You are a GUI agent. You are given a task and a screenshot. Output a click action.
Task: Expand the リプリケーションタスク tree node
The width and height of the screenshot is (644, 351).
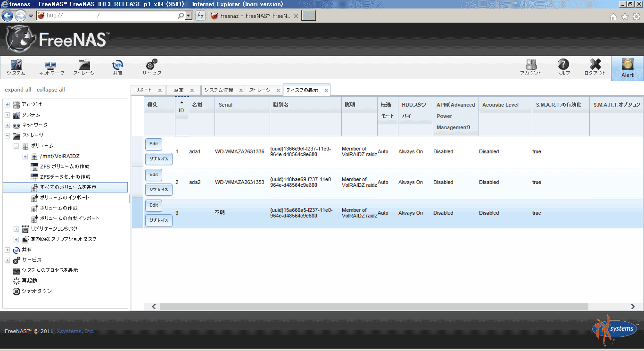pos(16,229)
